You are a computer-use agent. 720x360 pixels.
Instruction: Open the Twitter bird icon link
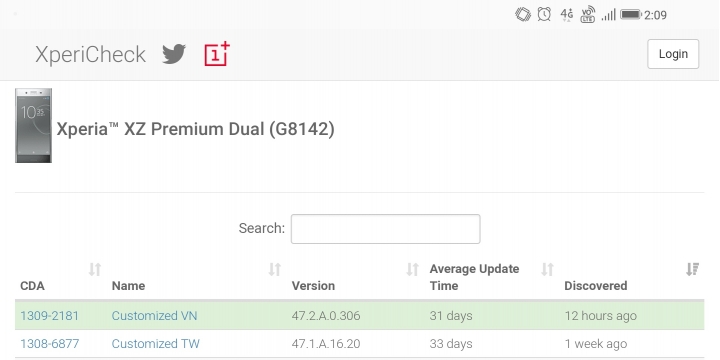pyautogui.click(x=174, y=54)
